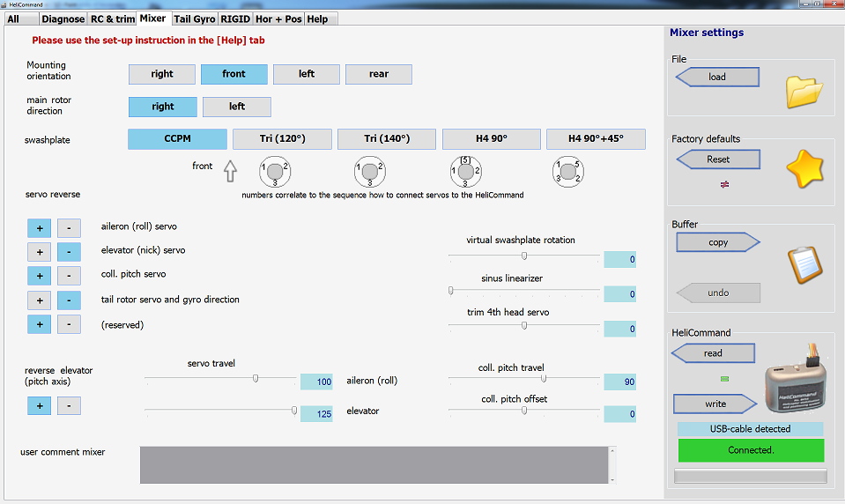845x504 pixels.
Task: Switch to the RC & trim tab
Action: (x=112, y=19)
